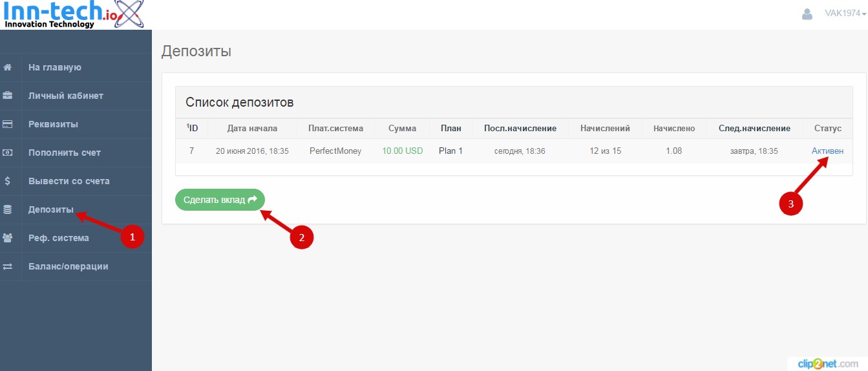Click the users group icon for referrals
The height and width of the screenshot is (371, 868).
point(8,238)
